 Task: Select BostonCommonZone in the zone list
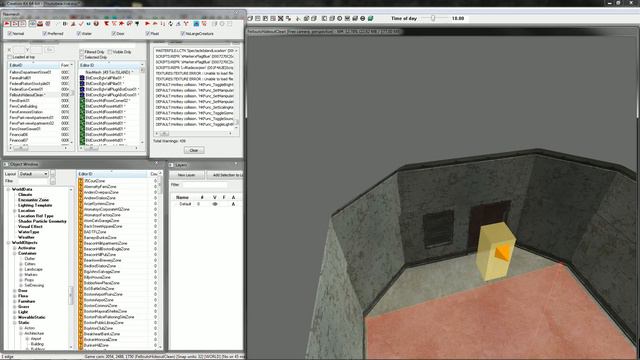pos(100,305)
